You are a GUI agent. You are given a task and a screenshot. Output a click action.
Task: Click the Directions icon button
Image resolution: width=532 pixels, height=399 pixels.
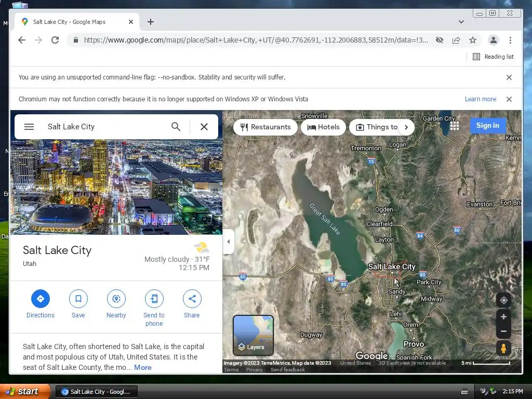click(41, 299)
